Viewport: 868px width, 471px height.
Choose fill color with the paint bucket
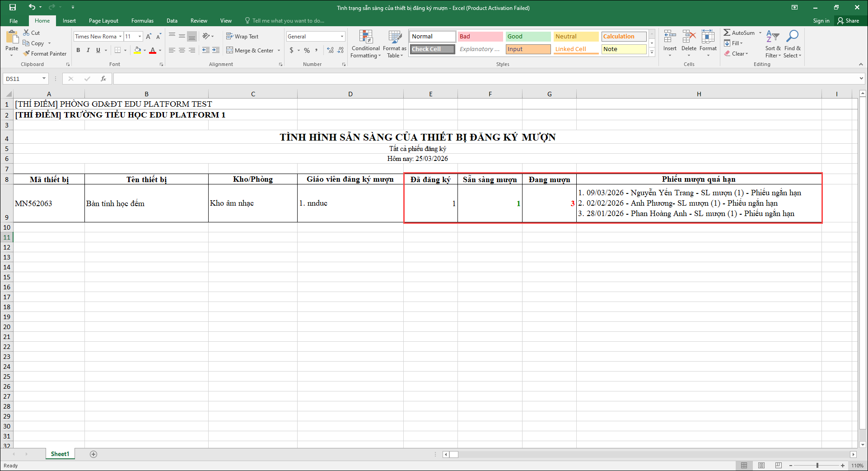pyautogui.click(x=137, y=50)
